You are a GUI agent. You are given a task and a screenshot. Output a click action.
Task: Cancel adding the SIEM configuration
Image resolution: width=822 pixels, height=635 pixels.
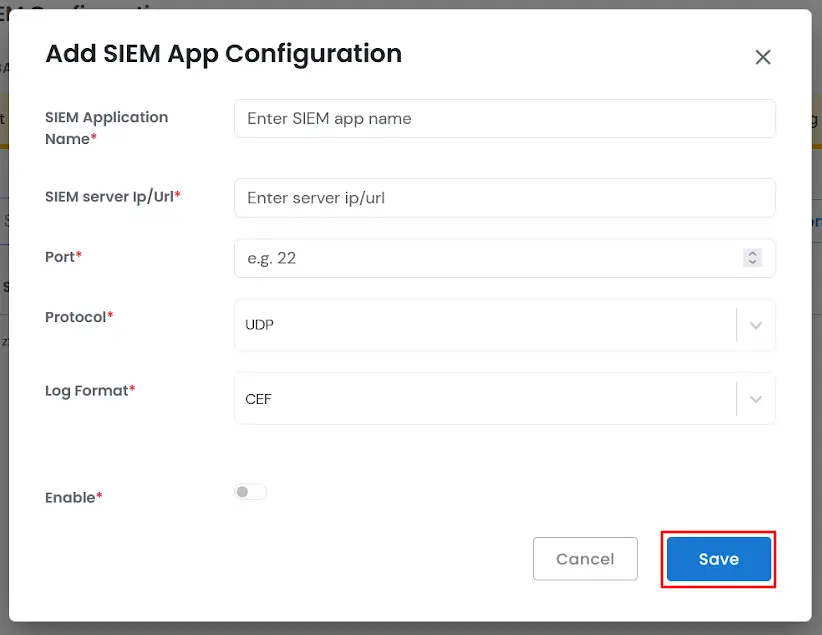pyautogui.click(x=585, y=559)
